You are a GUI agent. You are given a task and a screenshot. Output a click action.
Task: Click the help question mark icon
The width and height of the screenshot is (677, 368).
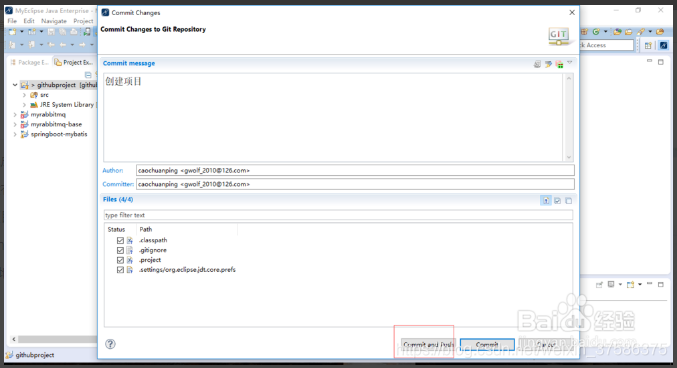111,344
